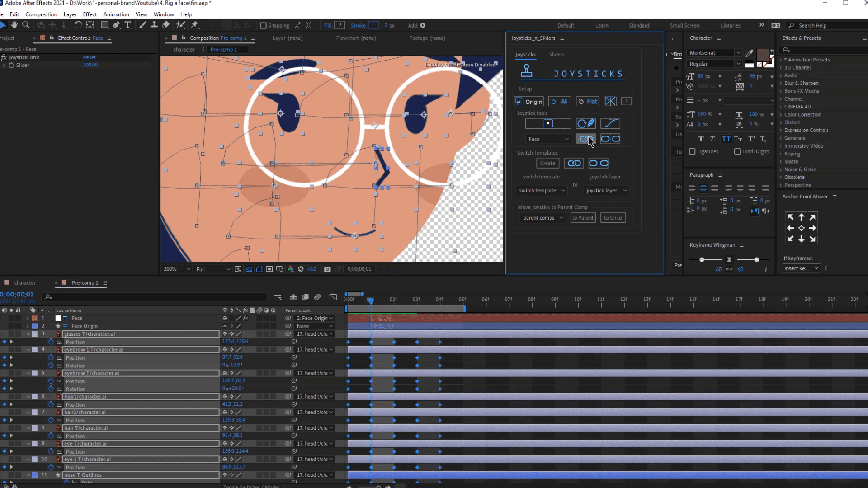The width and height of the screenshot is (868, 488).
Task: Switch to the character timeline tab
Action: click(24, 283)
